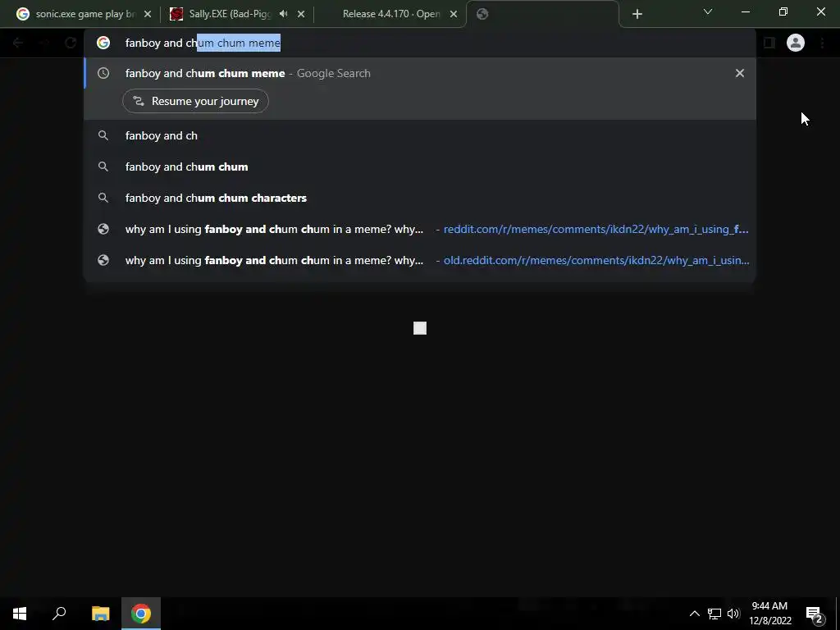
Task: Go back with the back arrow
Action: click(18, 43)
